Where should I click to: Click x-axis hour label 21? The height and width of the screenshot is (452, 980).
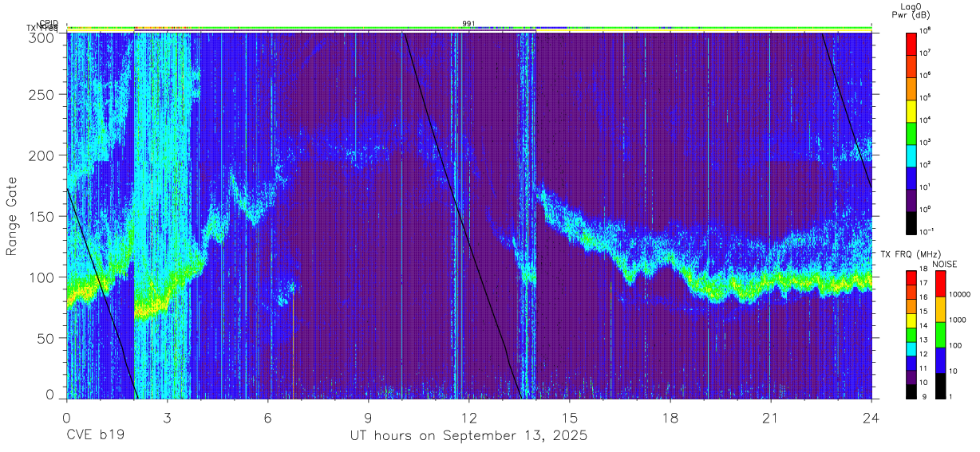pos(770,418)
